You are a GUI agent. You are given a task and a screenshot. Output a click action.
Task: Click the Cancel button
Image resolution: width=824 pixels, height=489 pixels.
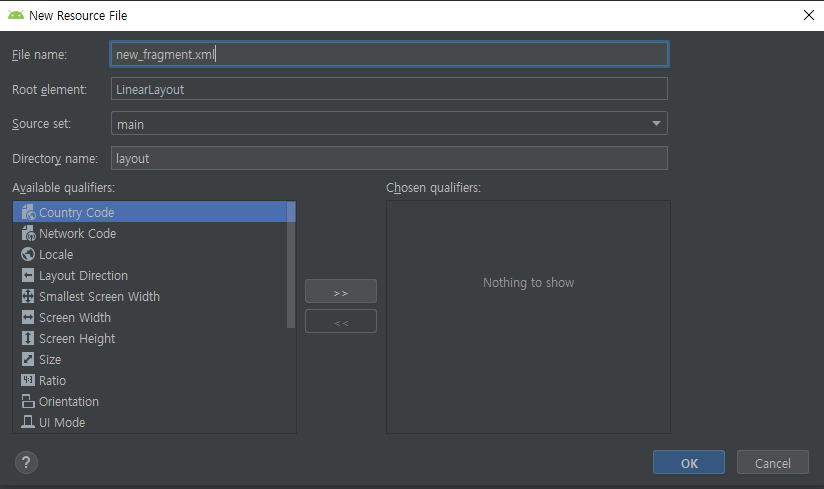click(772, 463)
